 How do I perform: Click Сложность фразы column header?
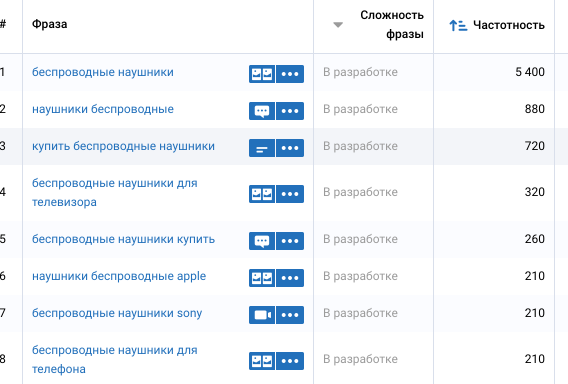(x=392, y=25)
